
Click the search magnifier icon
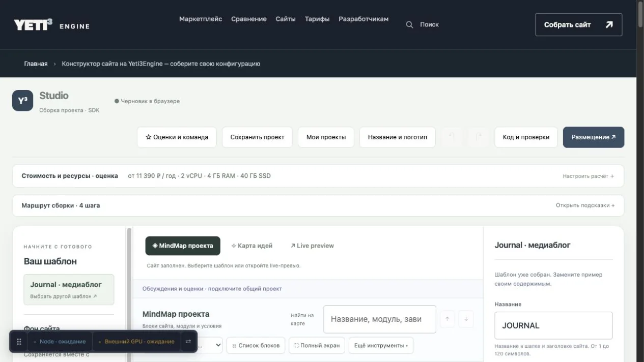point(409,24)
